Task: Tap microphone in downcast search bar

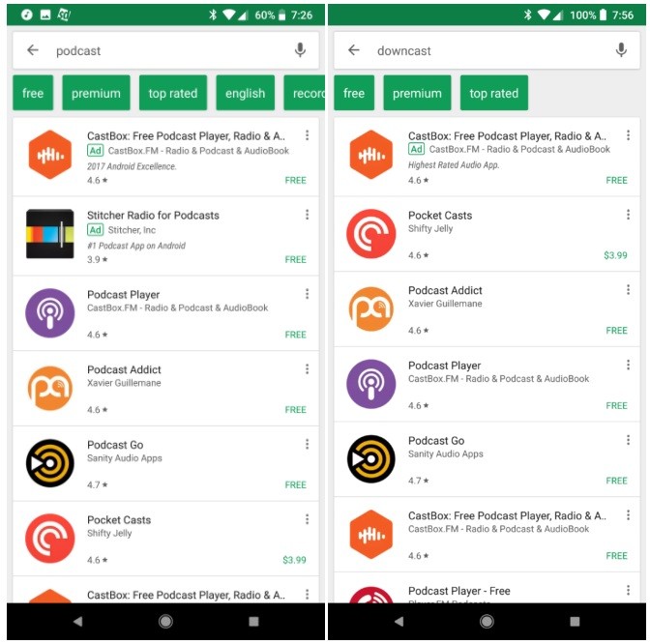Action: (621, 50)
